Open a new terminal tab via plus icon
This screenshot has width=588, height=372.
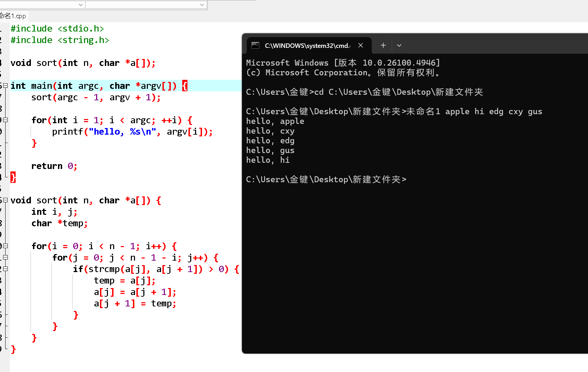click(383, 45)
